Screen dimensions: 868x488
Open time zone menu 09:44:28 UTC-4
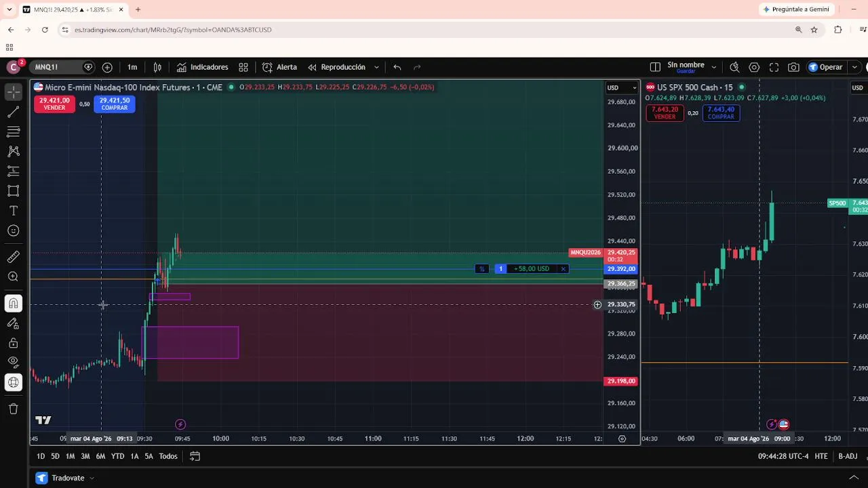tap(783, 456)
